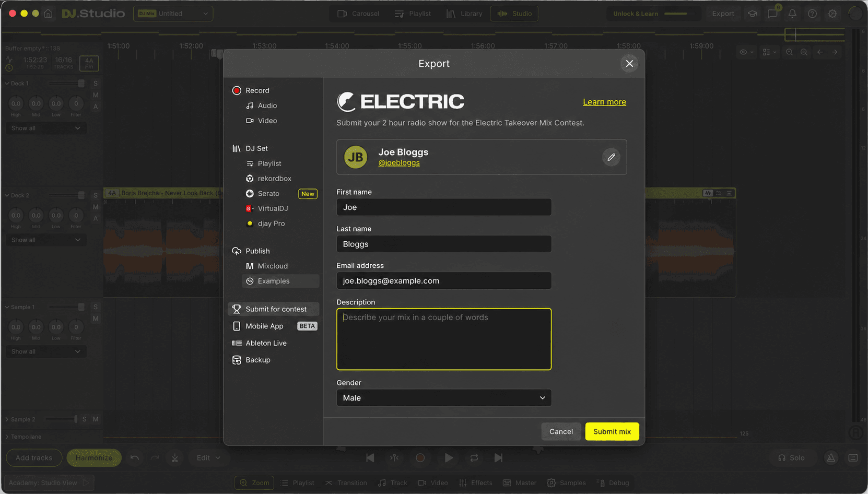
Task: Click Export in top bar
Action: [723, 14]
